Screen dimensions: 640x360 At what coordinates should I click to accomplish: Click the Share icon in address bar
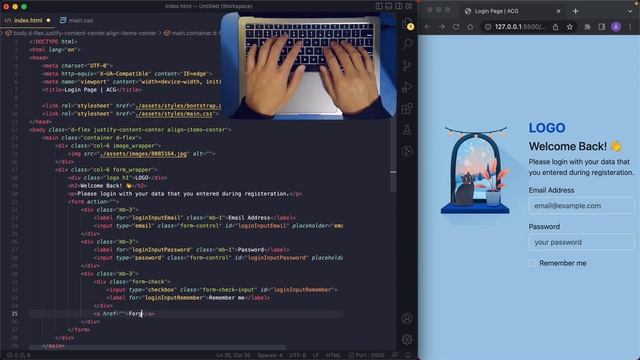(556, 27)
